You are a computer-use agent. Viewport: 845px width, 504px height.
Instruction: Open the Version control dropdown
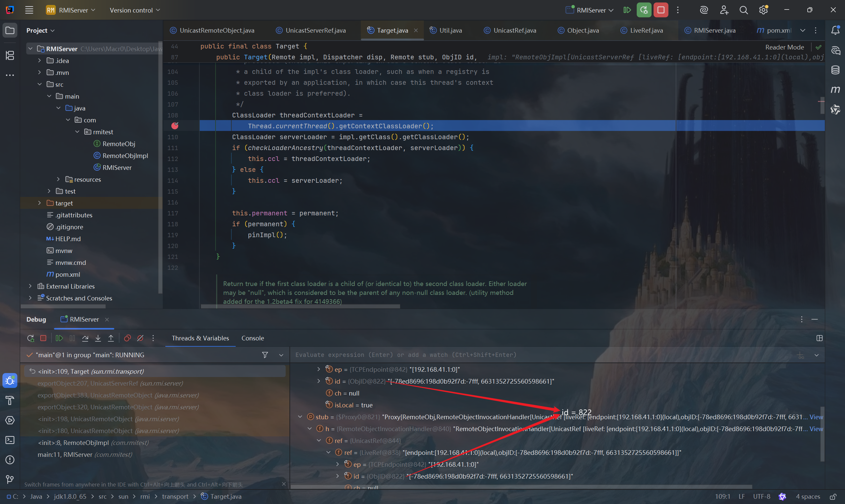(135, 10)
